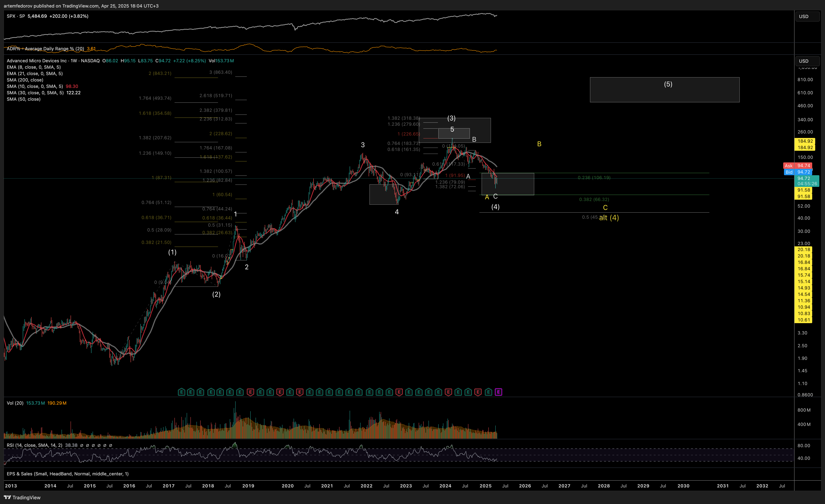
Task: Click the leftmost green earnings marker
Action: click(181, 392)
